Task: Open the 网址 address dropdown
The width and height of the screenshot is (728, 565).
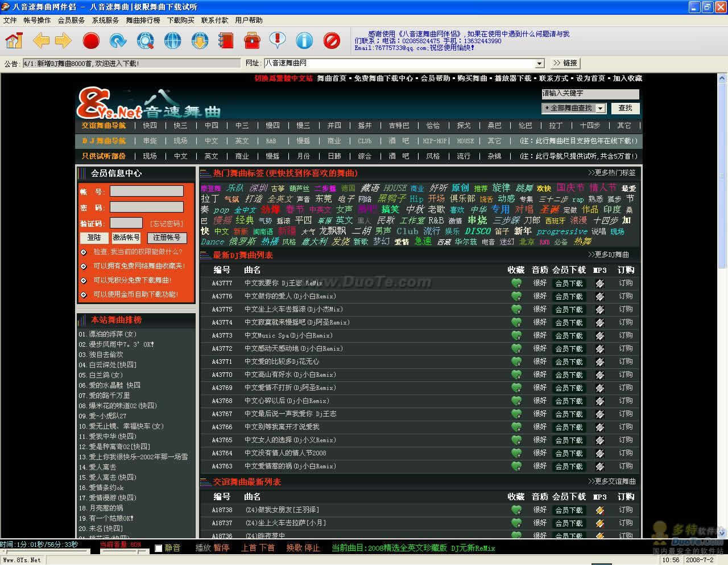Action: [540, 64]
